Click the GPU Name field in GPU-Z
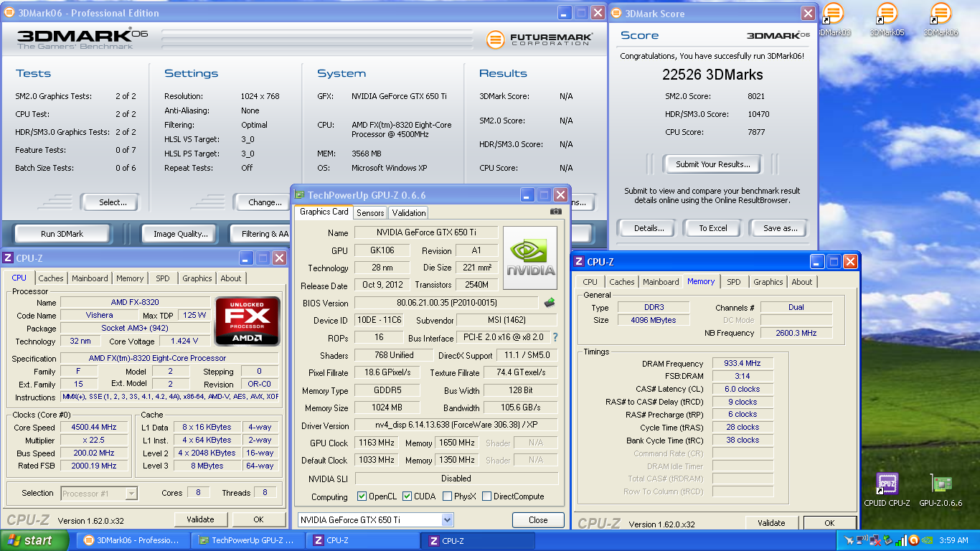980x551 pixels. coord(426,232)
